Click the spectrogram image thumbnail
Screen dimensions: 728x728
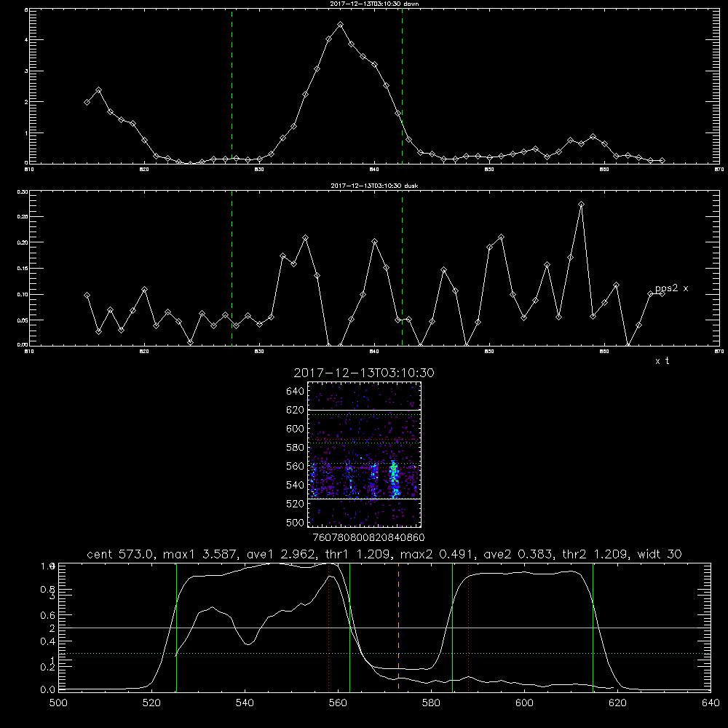365,454
